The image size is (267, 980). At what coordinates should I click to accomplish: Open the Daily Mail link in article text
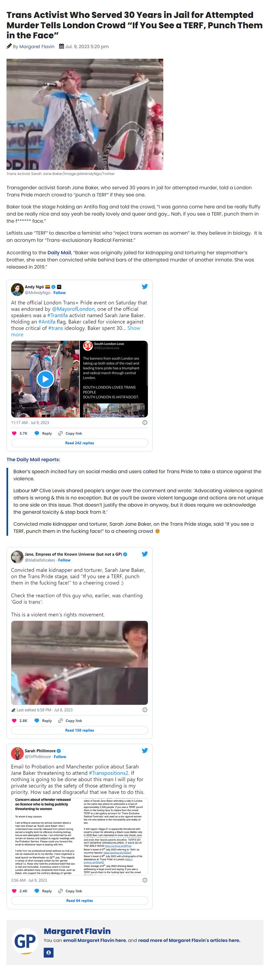click(59, 253)
